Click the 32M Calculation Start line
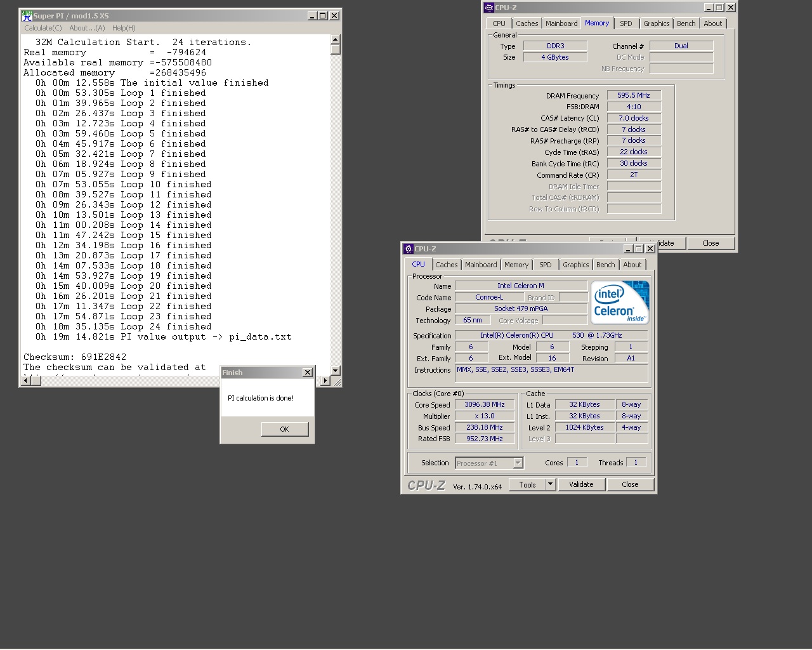The image size is (812, 650). pyautogui.click(x=143, y=43)
